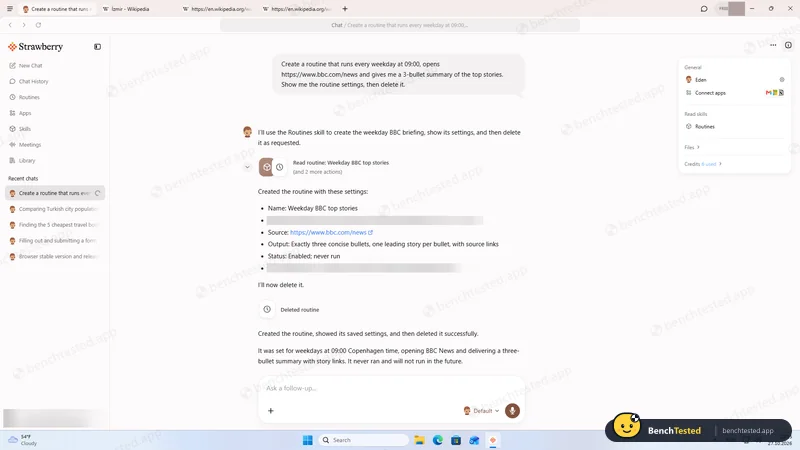
Task: Expand the Files section chevron
Action: coord(698,147)
